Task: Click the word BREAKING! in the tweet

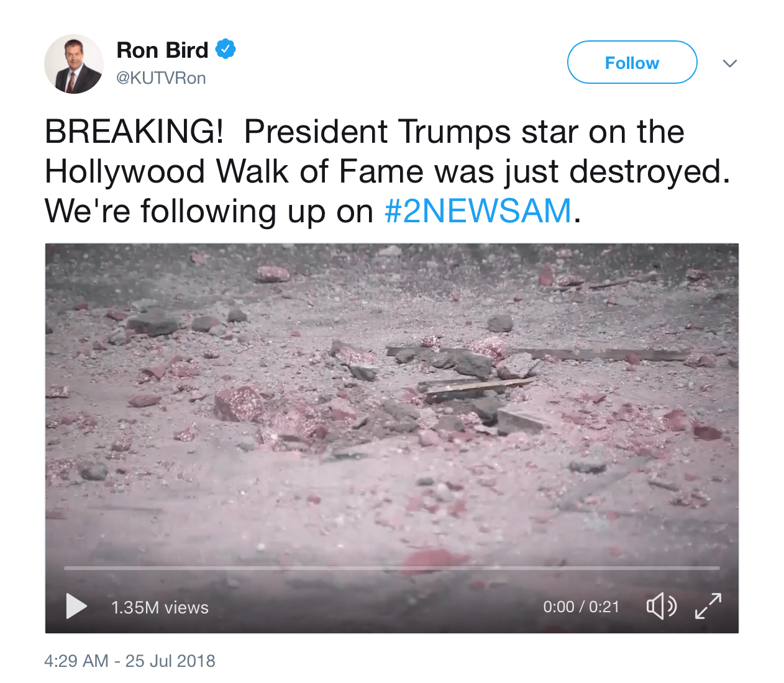Action: tap(134, 132)
